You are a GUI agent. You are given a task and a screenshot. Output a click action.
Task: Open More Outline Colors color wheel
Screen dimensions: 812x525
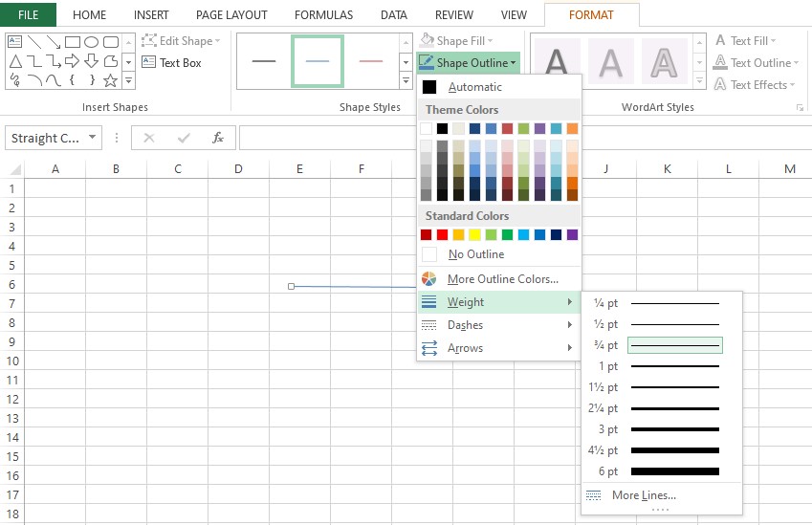tap(428, 279)
